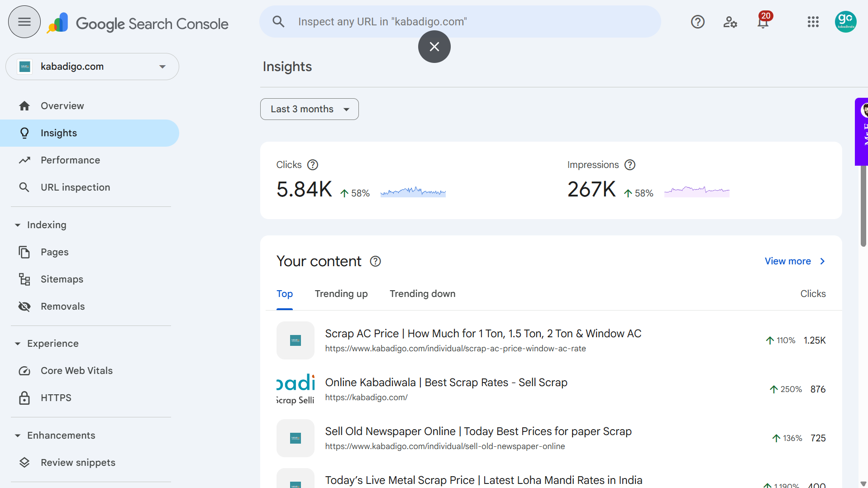Click the View more link
The width and height of the screenshot is (868, 488).
pos(787,261)
